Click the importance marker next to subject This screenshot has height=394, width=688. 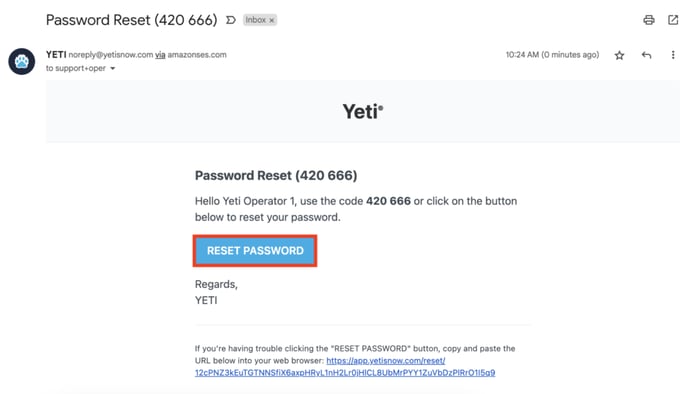[x=231, y=20]
